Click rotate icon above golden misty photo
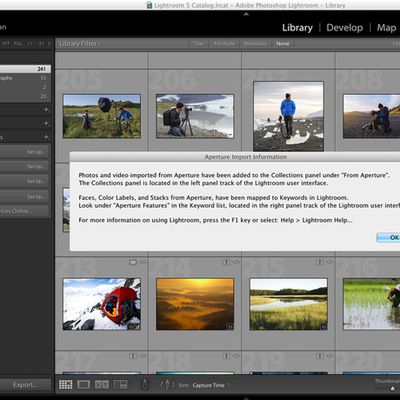 coord(236,262)
